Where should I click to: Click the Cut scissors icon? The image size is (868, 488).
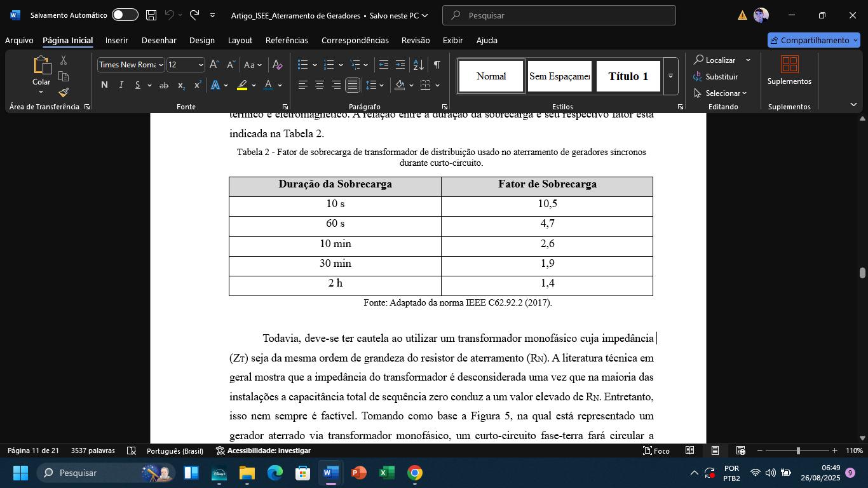(x=64, y=60)
